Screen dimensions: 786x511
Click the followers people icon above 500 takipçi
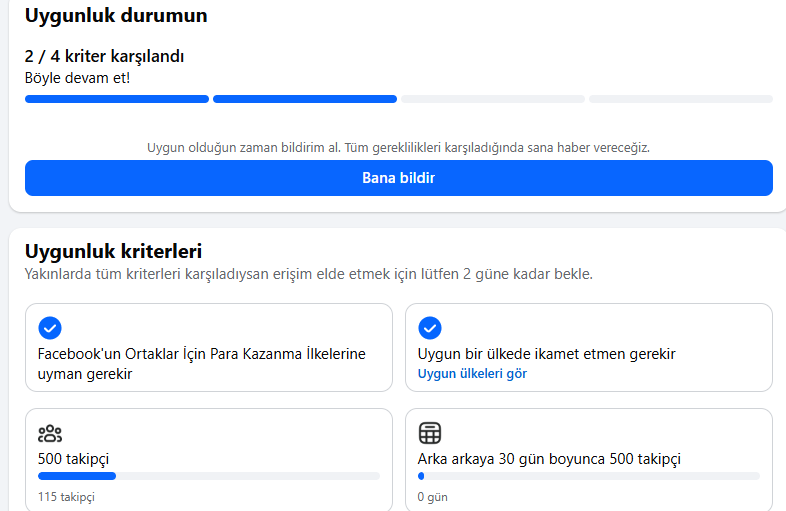coord(50,433)
